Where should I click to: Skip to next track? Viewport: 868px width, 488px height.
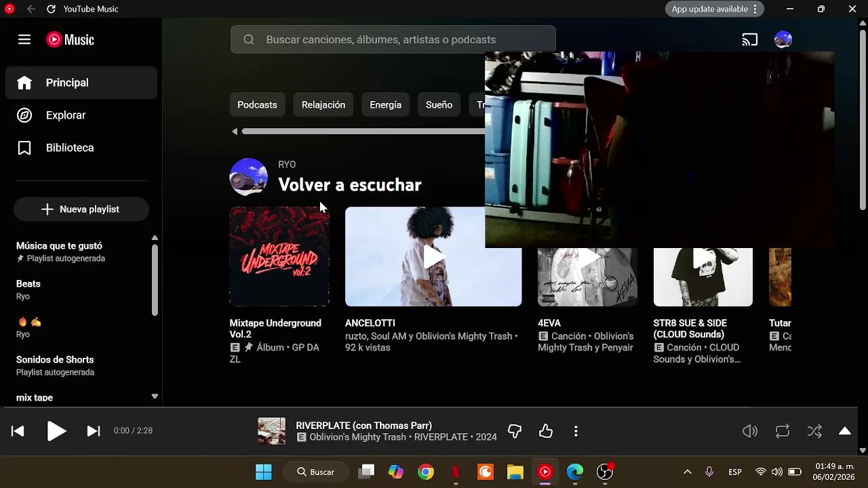tap(94, 431)
